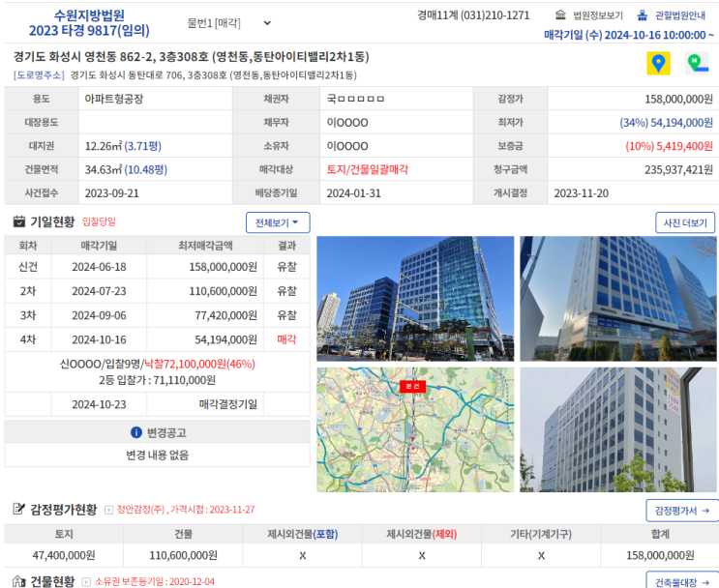Open the gray building with banner photo
This screenshot has width=719, height=588.
618,430
